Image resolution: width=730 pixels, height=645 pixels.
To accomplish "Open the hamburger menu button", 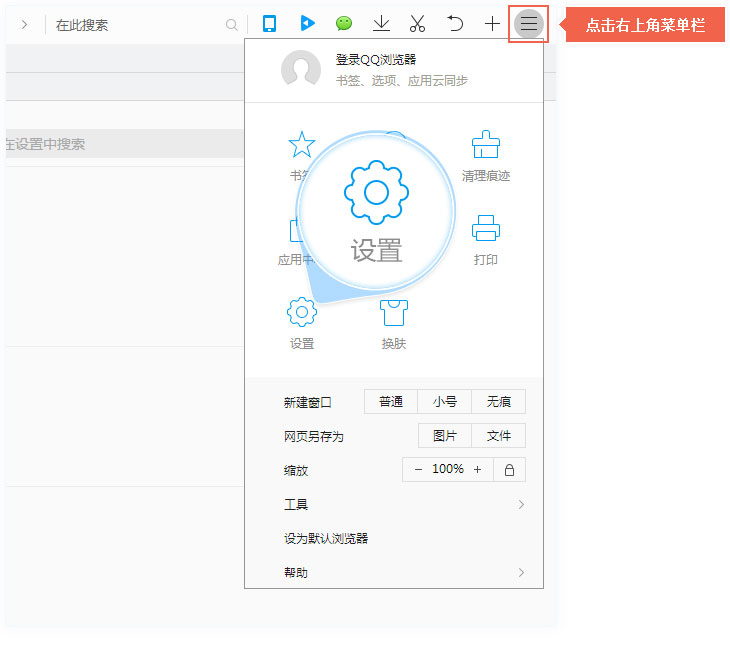I will [x=528, y=23].
